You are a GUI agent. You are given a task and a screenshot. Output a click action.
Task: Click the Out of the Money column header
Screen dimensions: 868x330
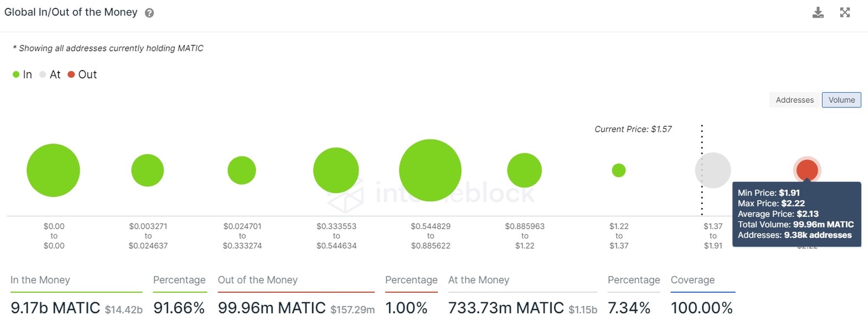[258, 280]
